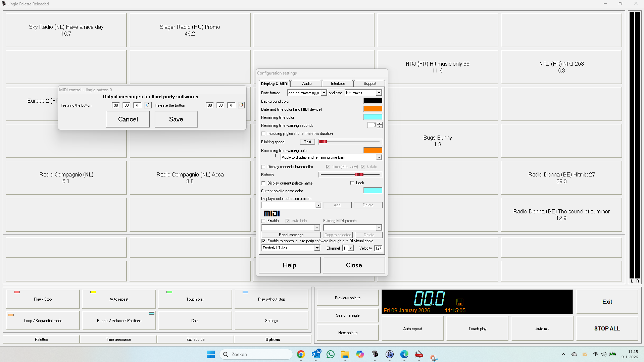Click the STOP ALL button
The height and width of the screenshot is (362, 644).
tap(607, 328)
